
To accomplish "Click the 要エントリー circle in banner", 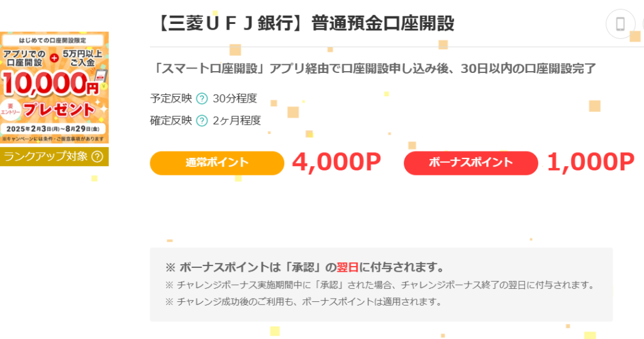I will click(x=10, y=109).
